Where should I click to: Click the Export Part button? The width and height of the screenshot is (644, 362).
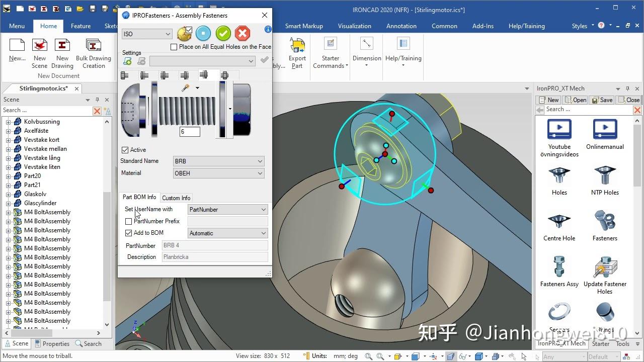(x=297, y=54)
